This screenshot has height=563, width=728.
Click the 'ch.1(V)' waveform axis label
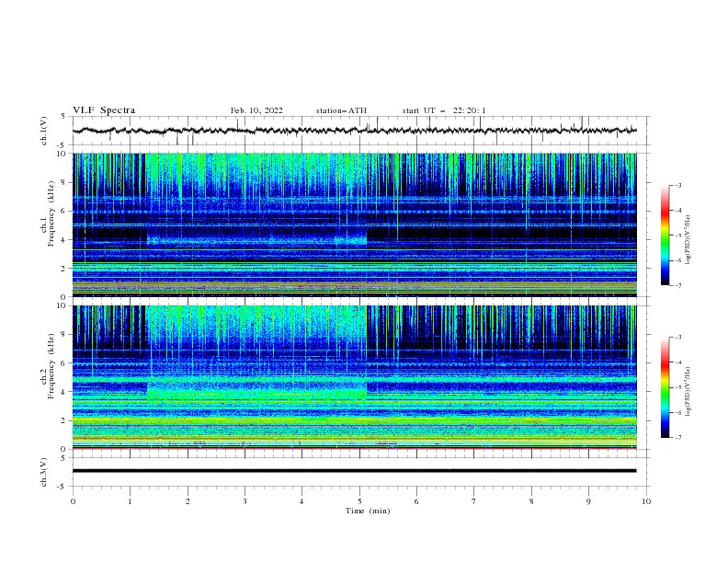(44, 131)
